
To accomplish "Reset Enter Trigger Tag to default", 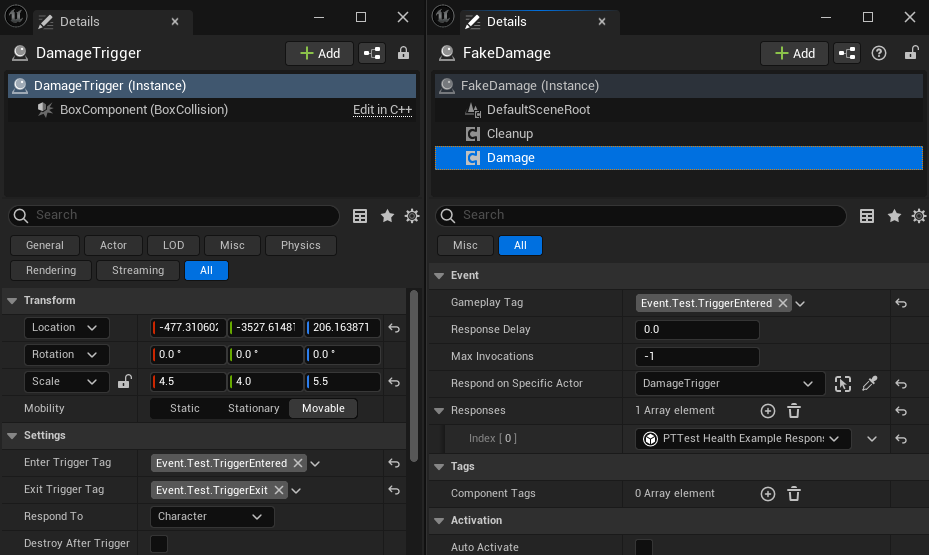I will (x=394, y=463).
